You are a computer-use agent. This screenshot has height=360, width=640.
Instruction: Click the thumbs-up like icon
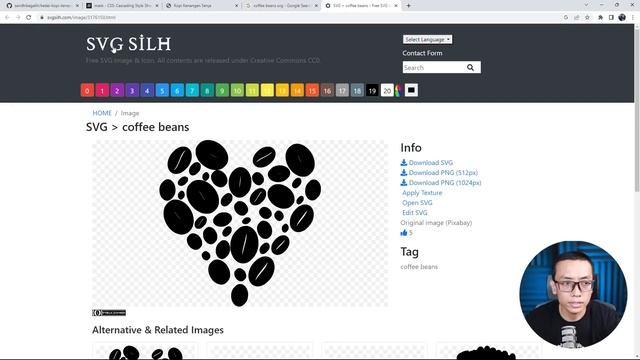404,233
